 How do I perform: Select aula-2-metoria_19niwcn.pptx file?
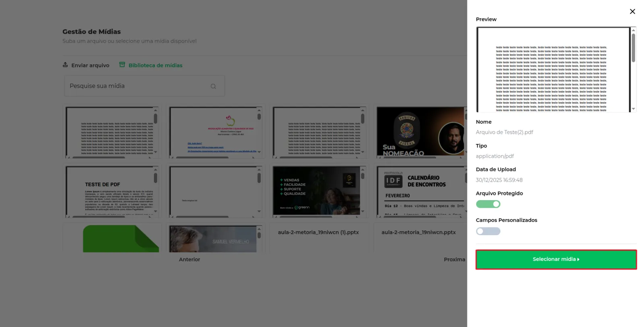pyautogui.click(x=419, y=232)
